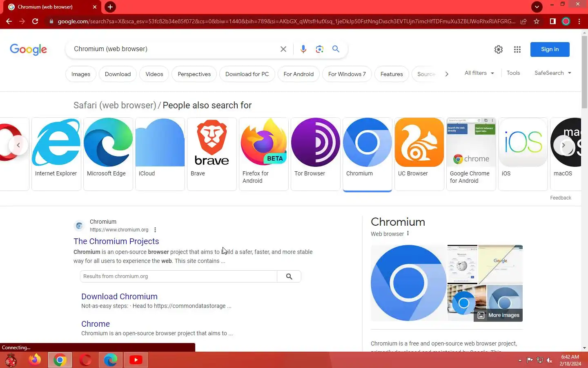Viewport: 588px width, 368px height.
Task: Search by image lens icon
Action: (x=319, y=49)
